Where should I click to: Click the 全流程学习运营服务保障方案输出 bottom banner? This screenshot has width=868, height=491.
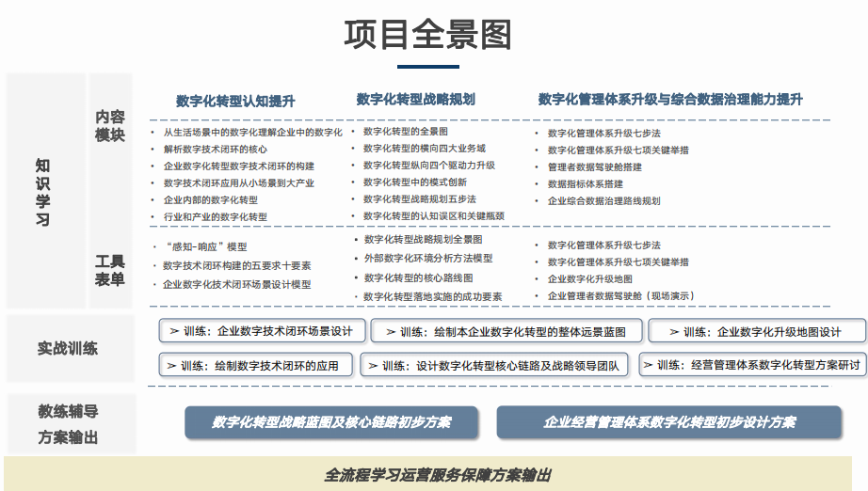[434, 474]
